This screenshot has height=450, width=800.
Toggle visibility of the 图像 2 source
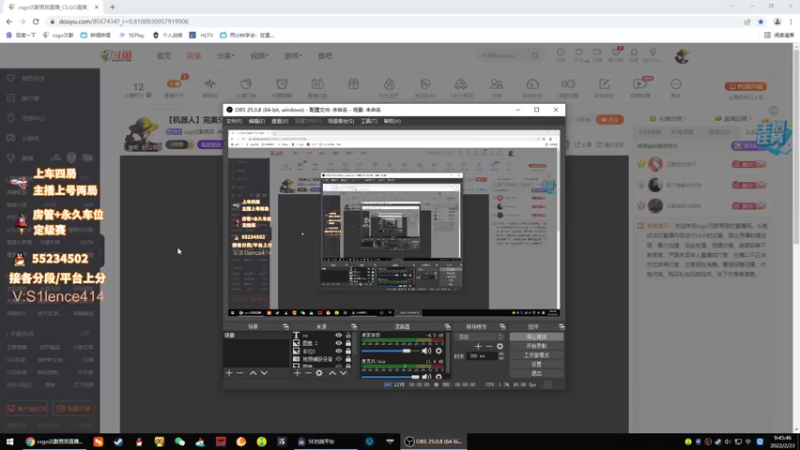pos(338,343)
